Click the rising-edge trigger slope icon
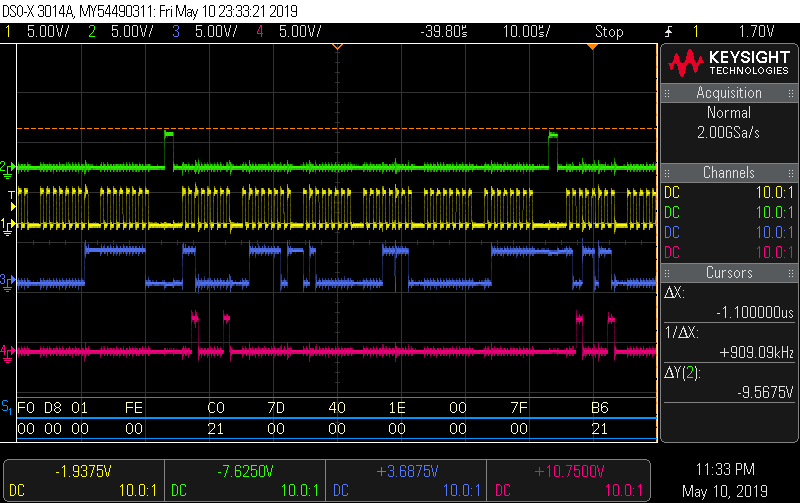Viewport: 800px width, 503px height. [x=669, y=32]
